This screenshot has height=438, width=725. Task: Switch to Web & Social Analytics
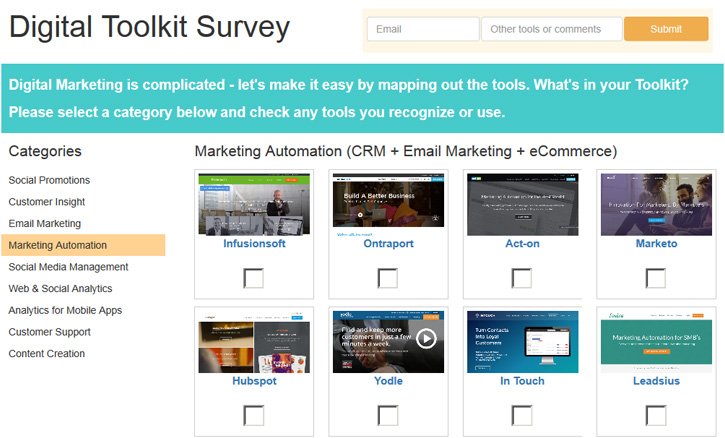[61, 289]
